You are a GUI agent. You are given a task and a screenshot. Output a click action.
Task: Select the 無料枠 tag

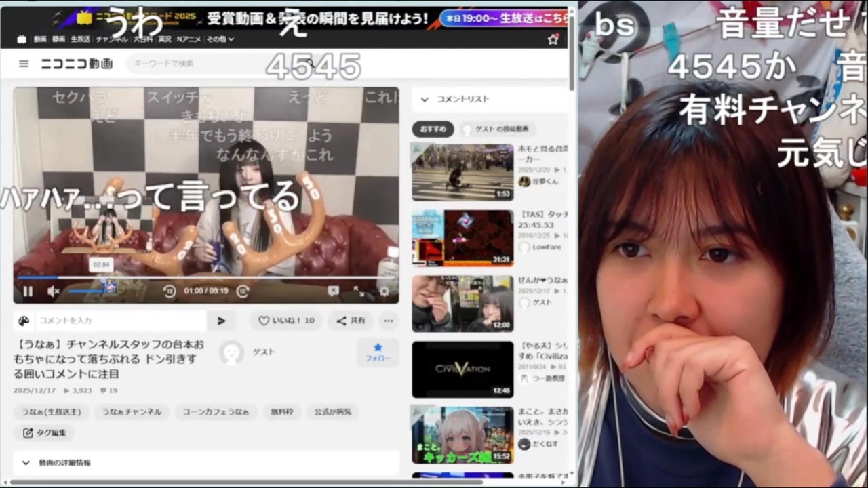click(281, 412)
